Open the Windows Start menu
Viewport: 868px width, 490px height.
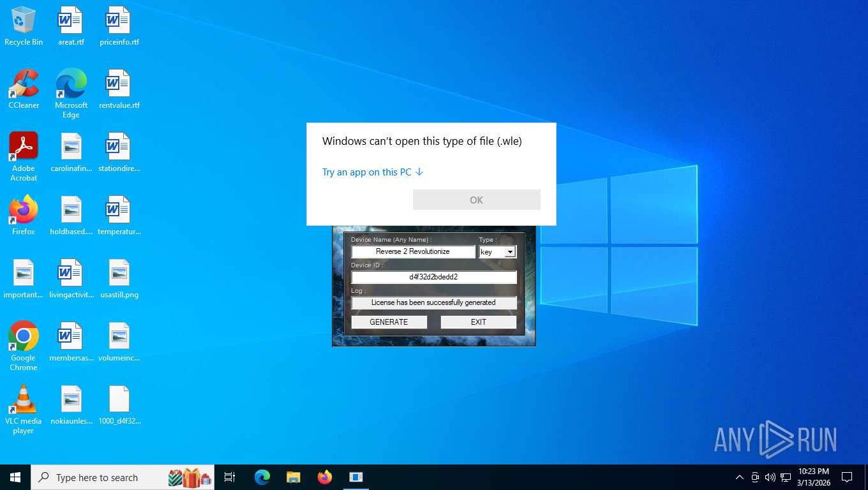point(15,477)
